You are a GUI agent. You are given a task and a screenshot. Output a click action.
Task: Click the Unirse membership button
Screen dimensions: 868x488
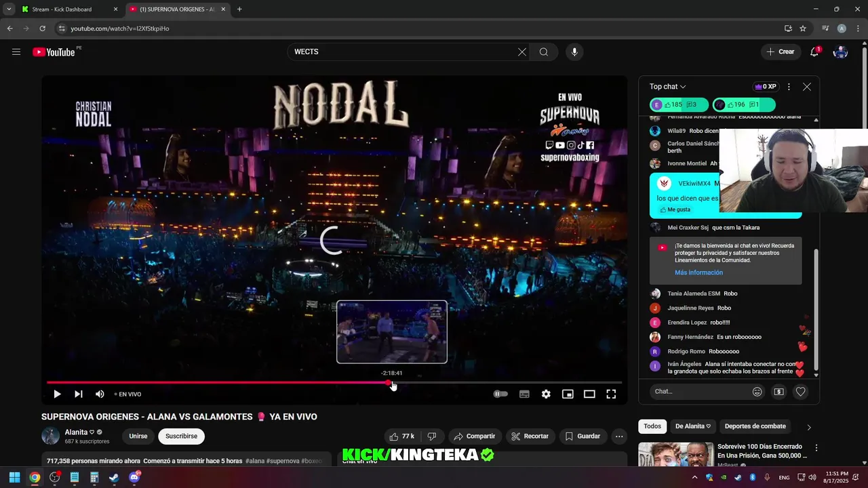[138, 436]
